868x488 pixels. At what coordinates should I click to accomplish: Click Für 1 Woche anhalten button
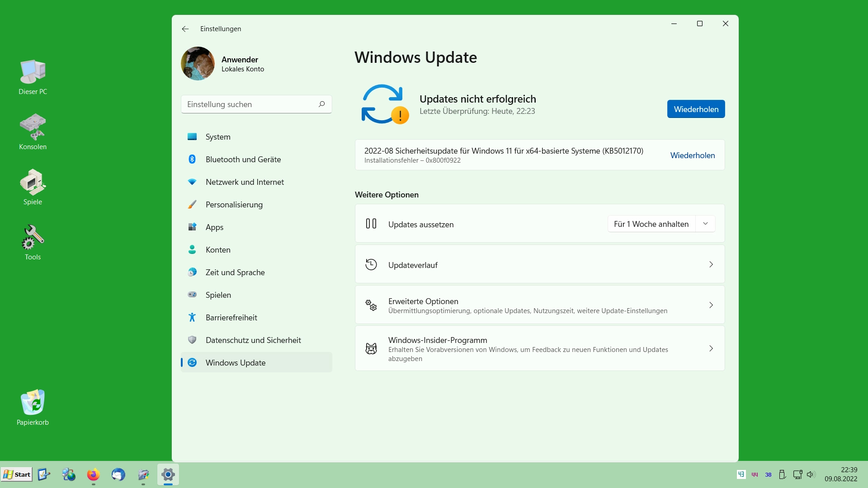[x=651, y=224]
